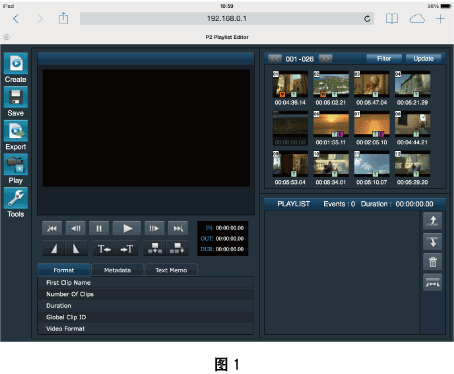Image resolution: width=454 pixels, height=374 pixels.
Task: Delete playlist event with trash icon
Action: point(433,262)
